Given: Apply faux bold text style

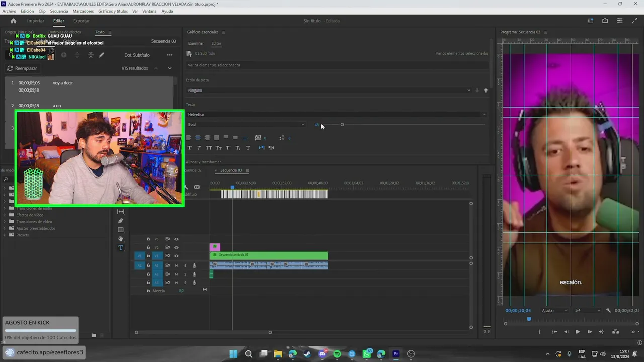Looking at the screenshot, I should pos(189,148).
